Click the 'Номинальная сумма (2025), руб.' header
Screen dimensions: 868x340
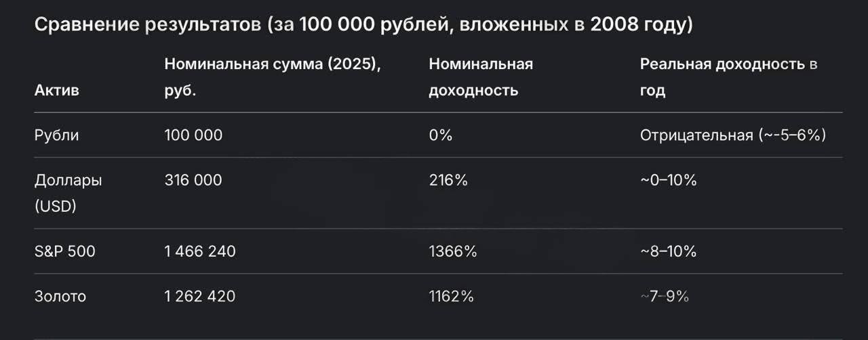273,77
